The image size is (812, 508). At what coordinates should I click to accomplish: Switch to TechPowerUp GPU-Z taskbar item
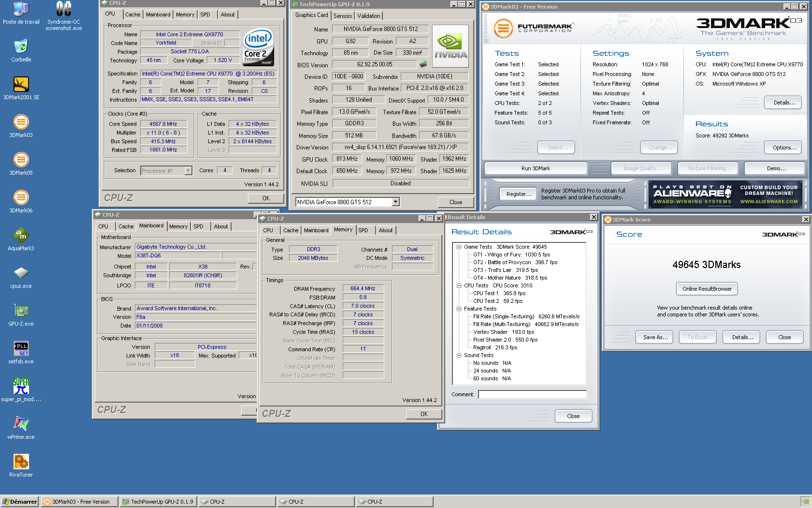point(158,502)
